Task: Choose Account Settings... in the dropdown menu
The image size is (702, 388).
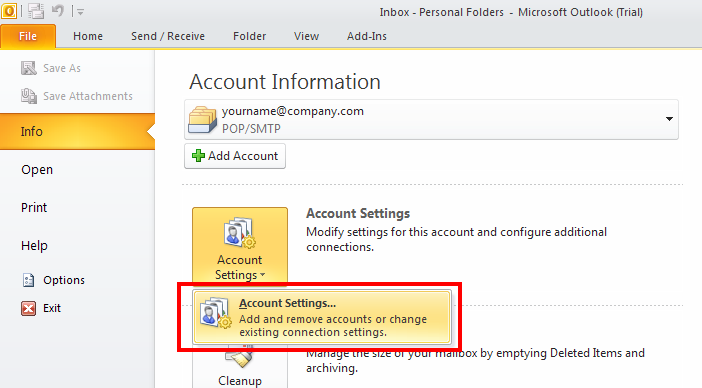Action: (322, 317)
